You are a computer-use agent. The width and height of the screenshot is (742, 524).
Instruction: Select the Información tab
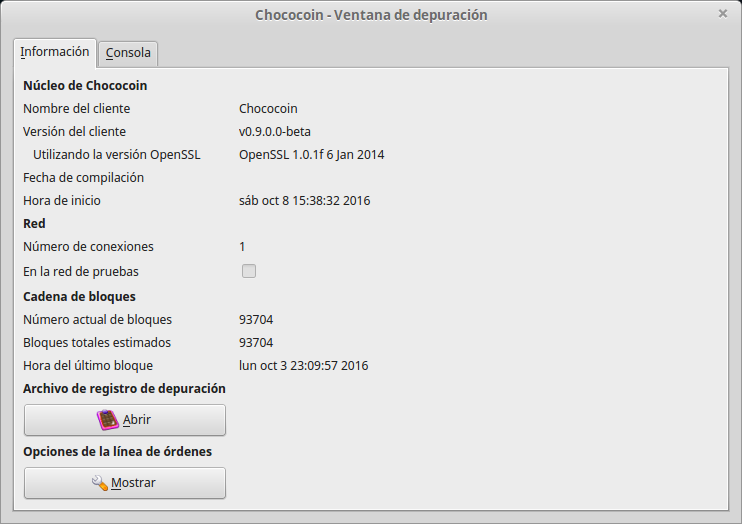55,52
